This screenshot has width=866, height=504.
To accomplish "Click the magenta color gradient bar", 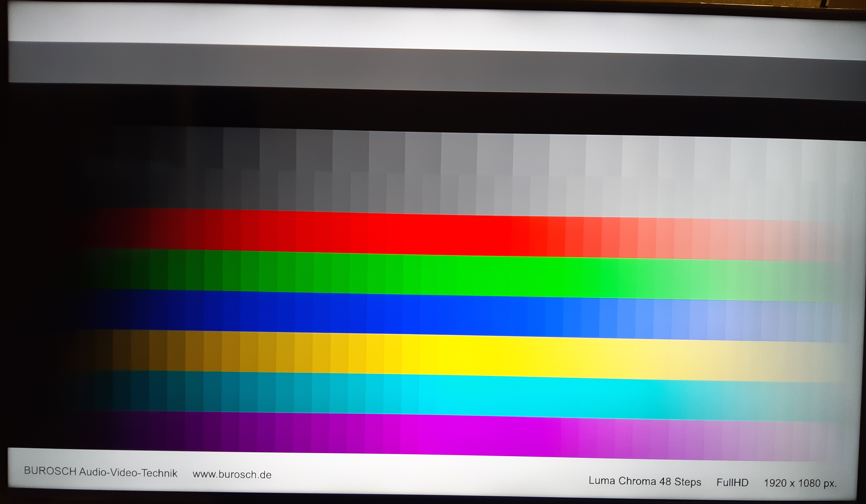I will [x=433, y=435].
